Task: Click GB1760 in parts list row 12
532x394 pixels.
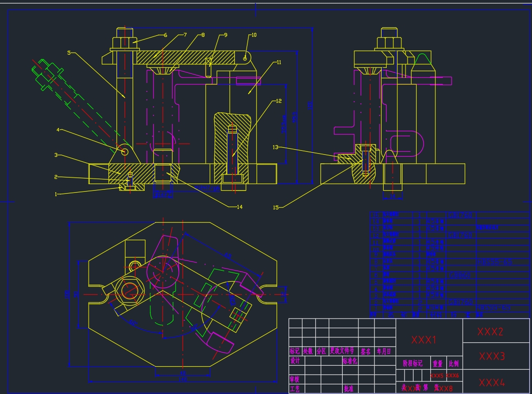Action: [x=461, y=235]
